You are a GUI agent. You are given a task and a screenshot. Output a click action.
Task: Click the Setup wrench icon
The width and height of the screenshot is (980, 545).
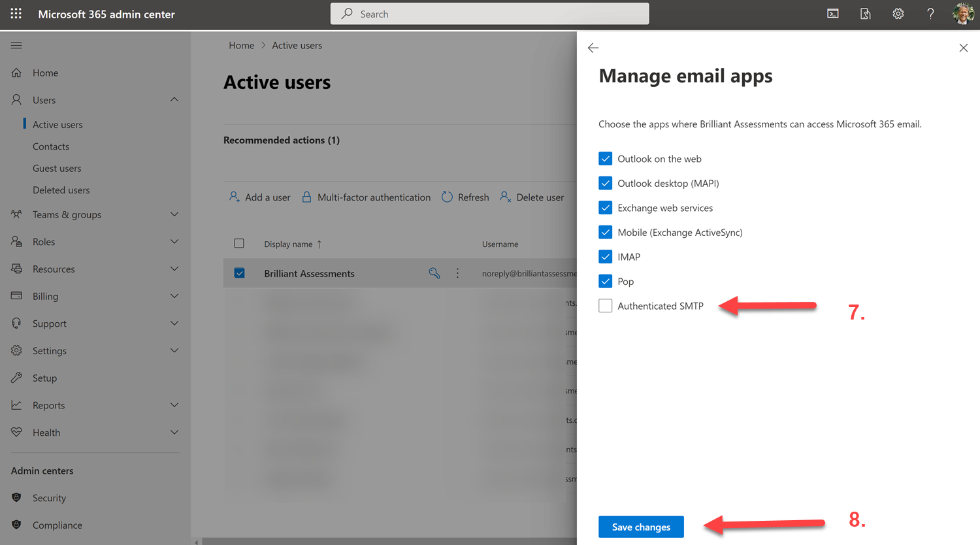[x=16, y=378]
